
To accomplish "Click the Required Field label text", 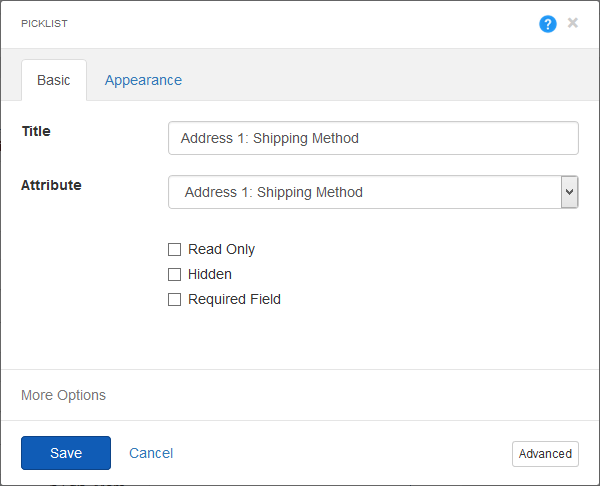I will (x=234, y=299).
